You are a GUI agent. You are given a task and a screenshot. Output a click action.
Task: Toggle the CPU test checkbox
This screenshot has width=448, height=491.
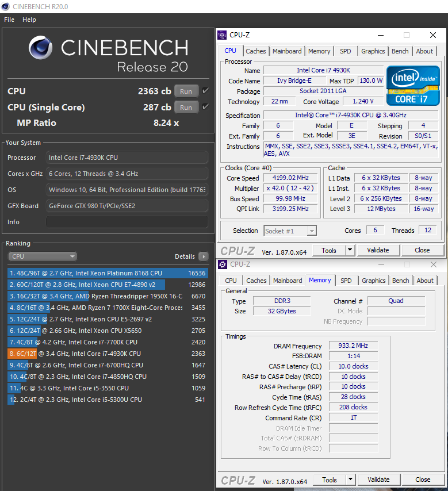pos(205,91)
